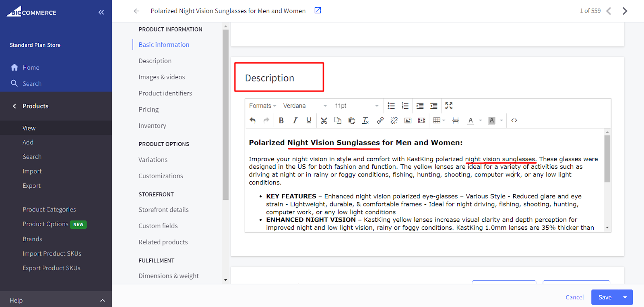Open Export Product SKUs
The image size is (644, 307).
pos(52,268)
